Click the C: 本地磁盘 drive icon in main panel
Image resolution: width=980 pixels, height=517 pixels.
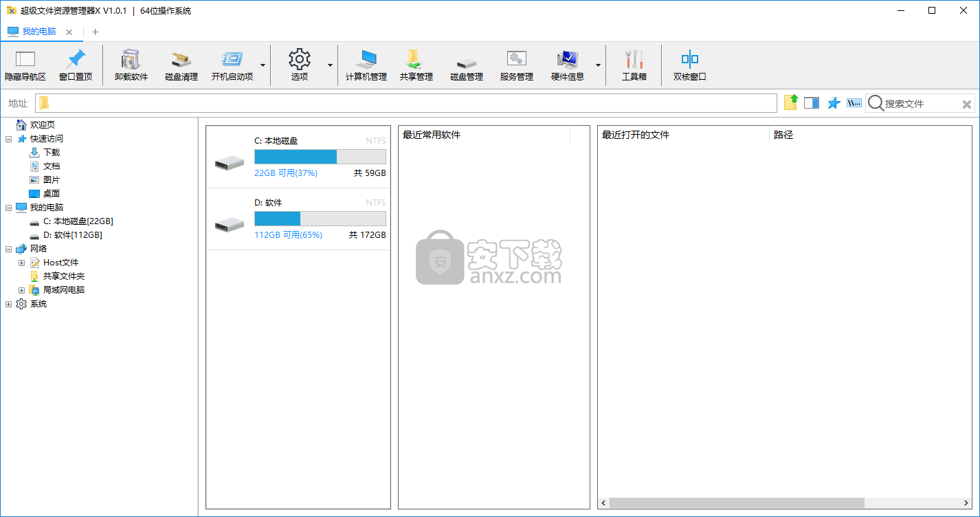[230, 164]
